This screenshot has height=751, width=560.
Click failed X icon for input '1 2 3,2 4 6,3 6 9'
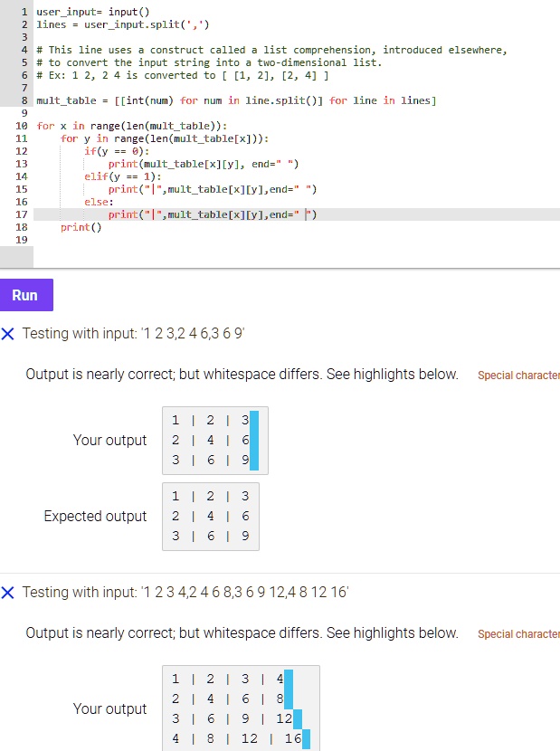coord(8,334)
